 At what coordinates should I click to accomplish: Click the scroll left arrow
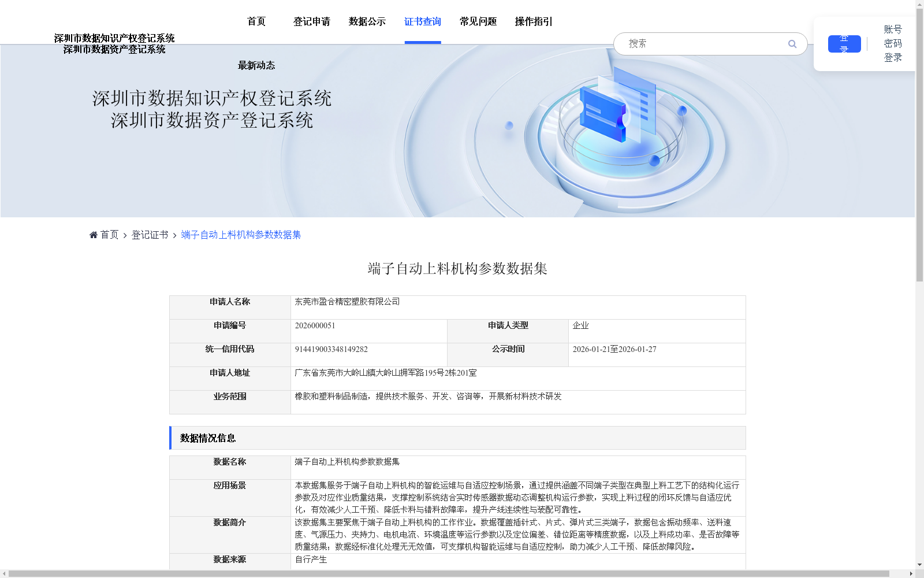point(4,574)
